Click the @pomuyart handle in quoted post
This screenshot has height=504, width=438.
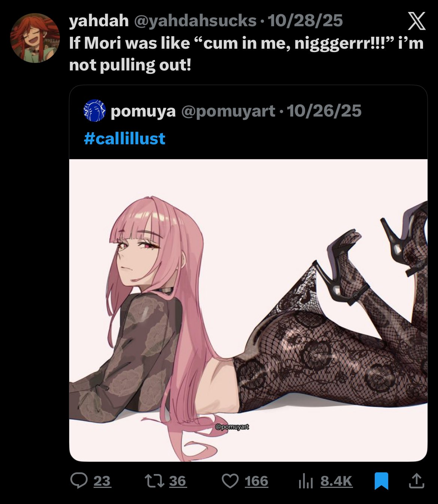pos(228,111)
